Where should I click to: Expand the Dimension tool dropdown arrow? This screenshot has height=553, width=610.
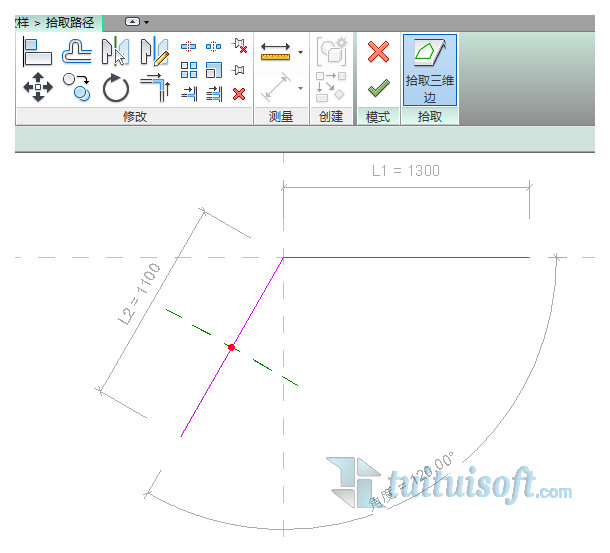pos(301,88)
